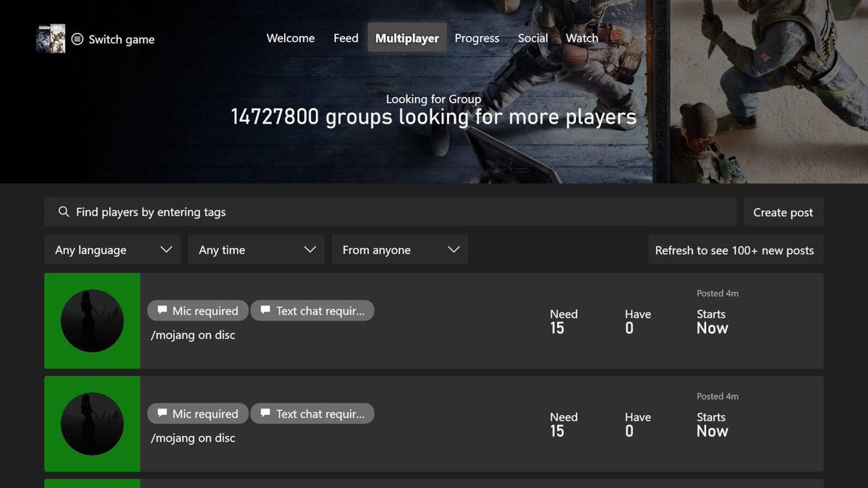Screen dimensions: 868x488
Task: Go to the Progress tab
Action: click(477, 38)
